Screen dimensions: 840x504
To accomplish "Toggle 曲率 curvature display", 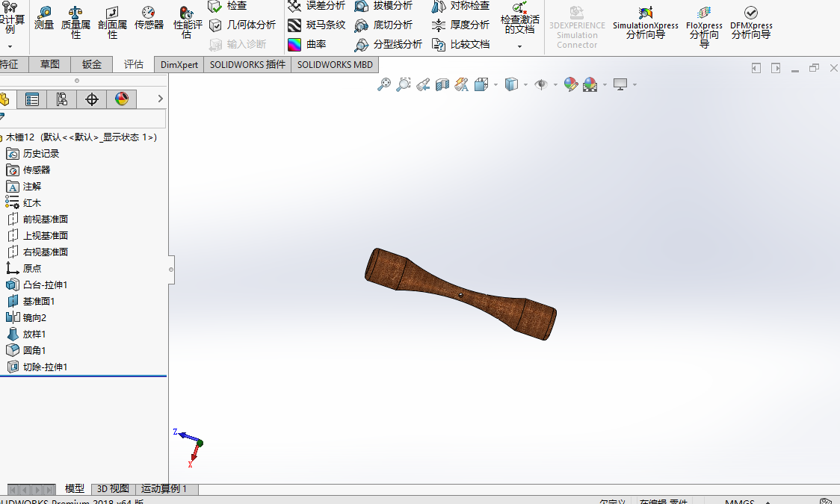I will coord(307,44).
